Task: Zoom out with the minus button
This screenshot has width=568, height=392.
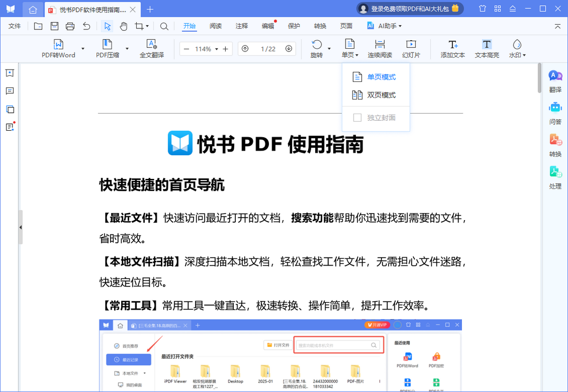Action: tap(186, 49)
